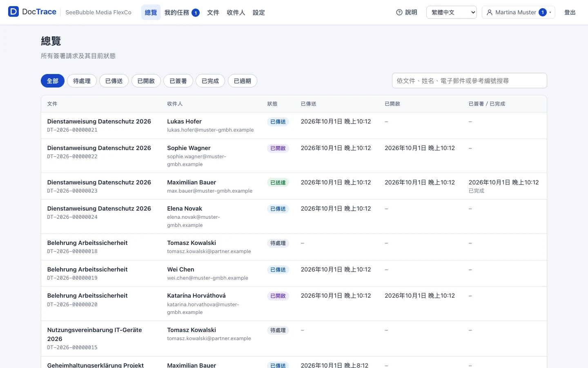
Task: Click the 已簽署 / 已完成 column header
Action: click(x=487, y=104)
